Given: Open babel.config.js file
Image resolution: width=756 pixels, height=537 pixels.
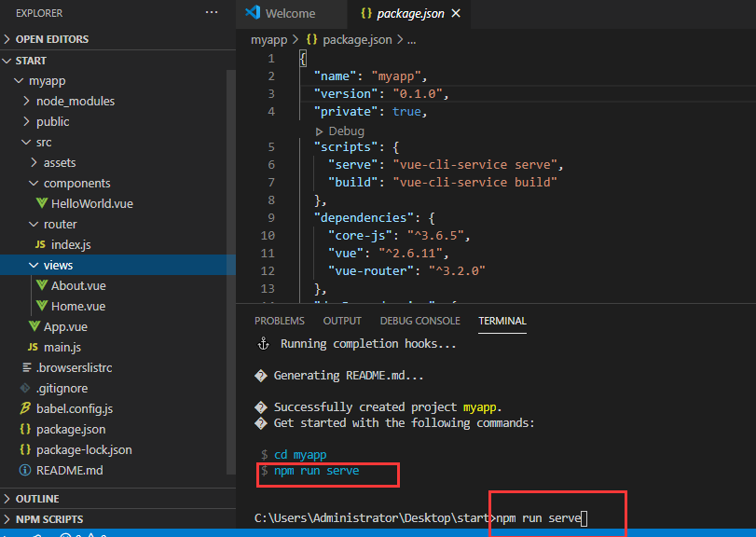Looking at the screenshot, I should coord(75,408).
